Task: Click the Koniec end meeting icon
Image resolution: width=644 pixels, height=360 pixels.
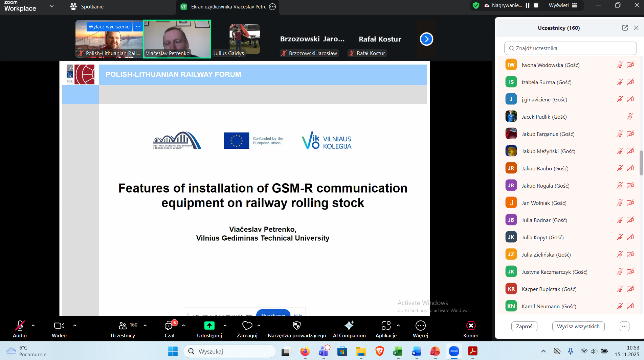Action: tap(471, 326)
